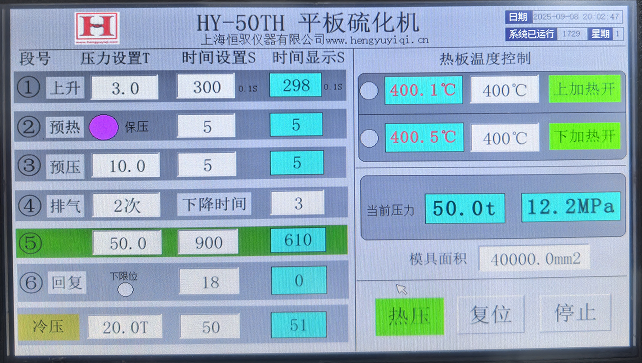Click the 排气 stage label button
Image resolution: width=642 pixels, height=363 pixels.
point(66,205)
